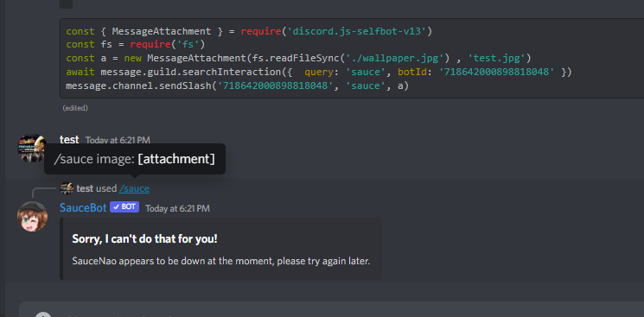Click the test user's large avatar
Viewport: 644px width, 317px height.
[31, 148]
